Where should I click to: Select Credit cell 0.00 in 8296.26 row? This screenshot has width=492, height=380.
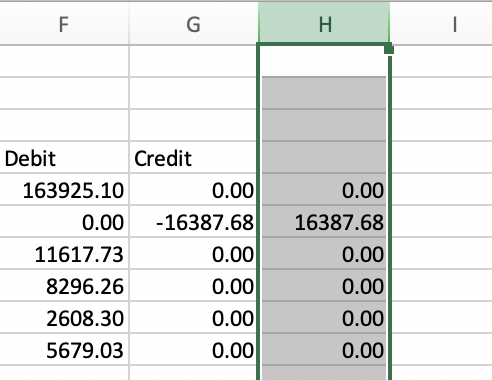click(193, 285)
